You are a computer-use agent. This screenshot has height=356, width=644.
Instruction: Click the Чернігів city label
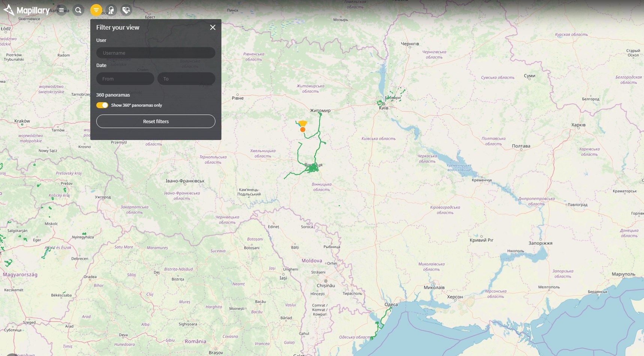[x=410, y=44]
